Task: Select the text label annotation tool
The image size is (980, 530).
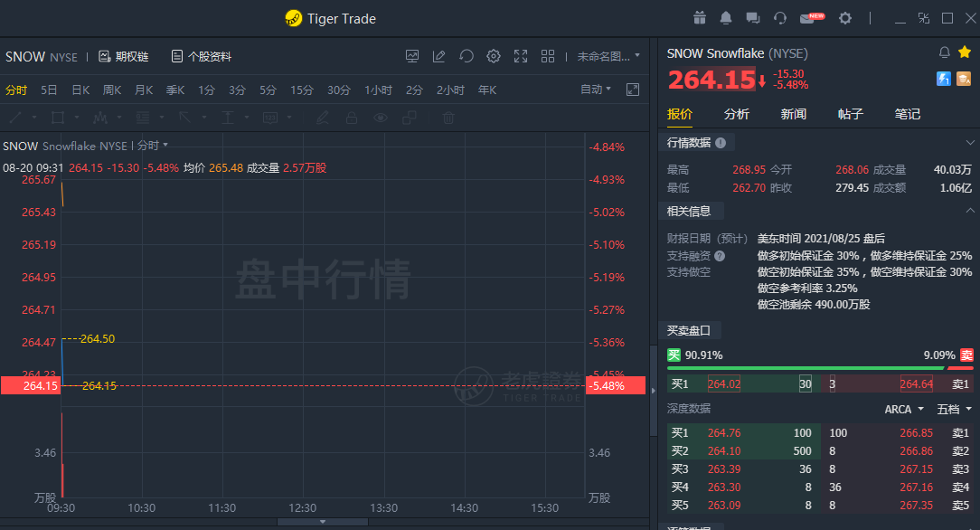Action: click(x=270, y=118)
